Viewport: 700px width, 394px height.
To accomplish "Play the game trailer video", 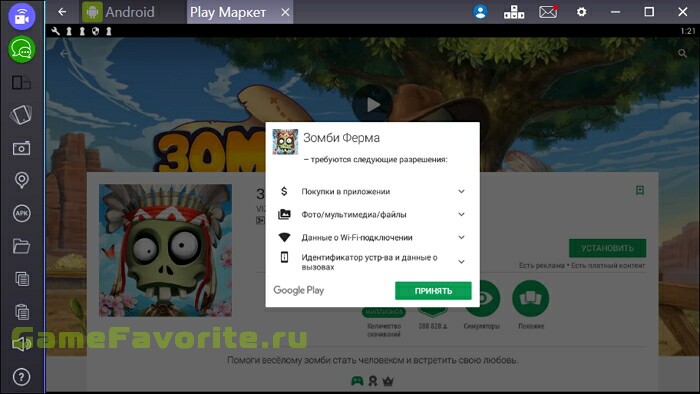I will click(x=373, y=105).
